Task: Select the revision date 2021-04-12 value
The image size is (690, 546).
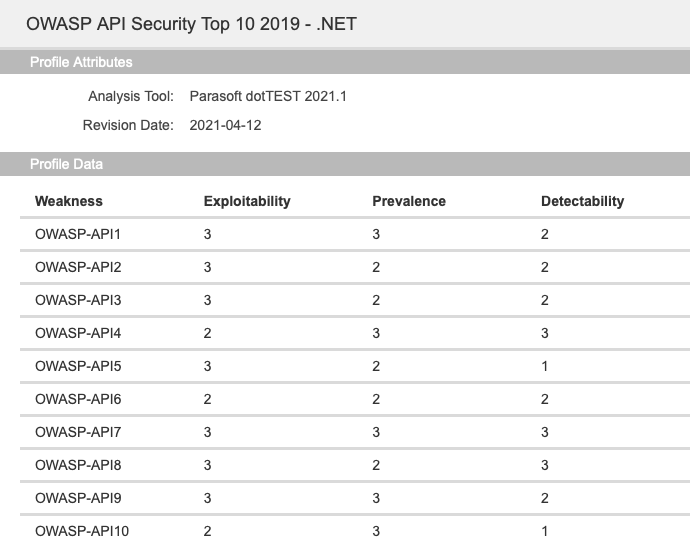Action: [x=225, y=125]
